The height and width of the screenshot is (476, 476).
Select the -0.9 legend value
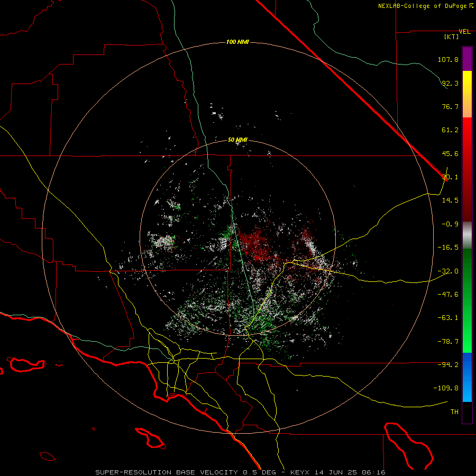click(x=450, y=224)
